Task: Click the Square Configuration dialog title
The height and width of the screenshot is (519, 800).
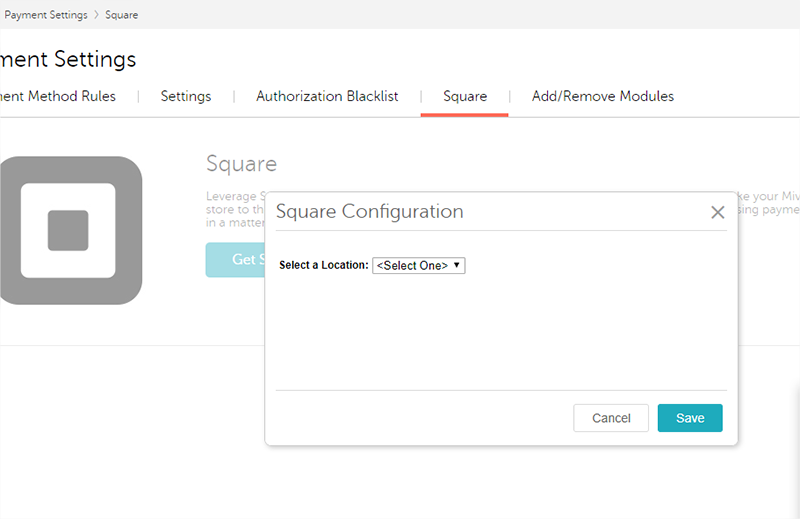Action: pos(369,211)
